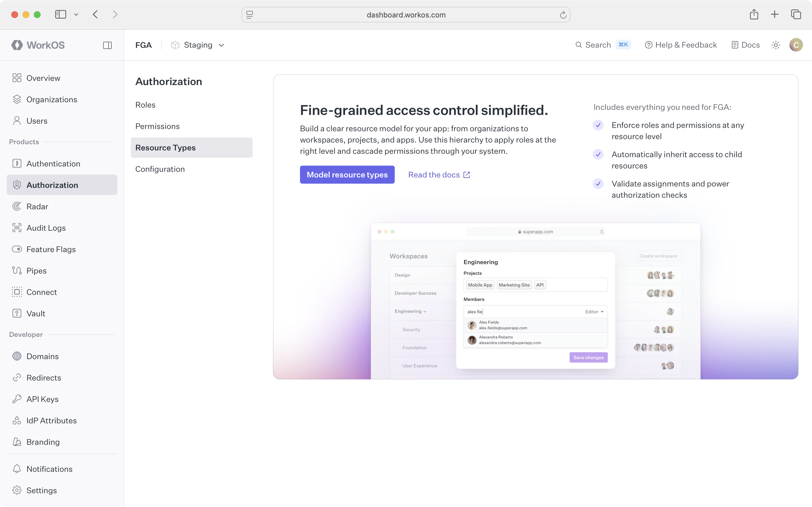Screen dimensions: 812x507
Task: Open the Feature Flags page
Action: [51, 249]
